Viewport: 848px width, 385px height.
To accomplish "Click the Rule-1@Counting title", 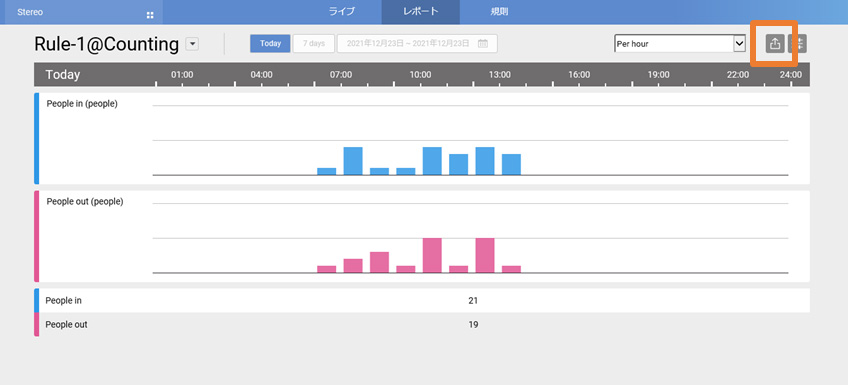I will click(x=107, y=44).
